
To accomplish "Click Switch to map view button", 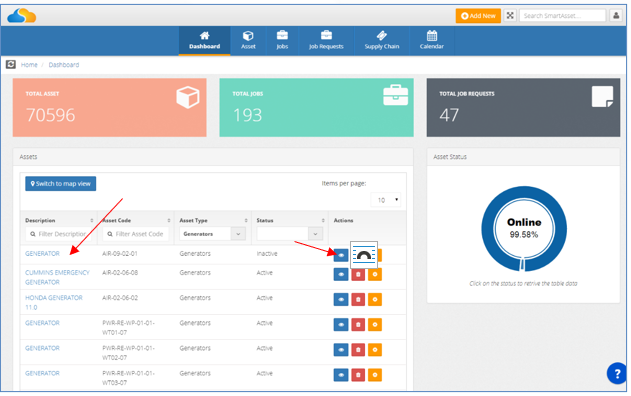I will [61, 184].
